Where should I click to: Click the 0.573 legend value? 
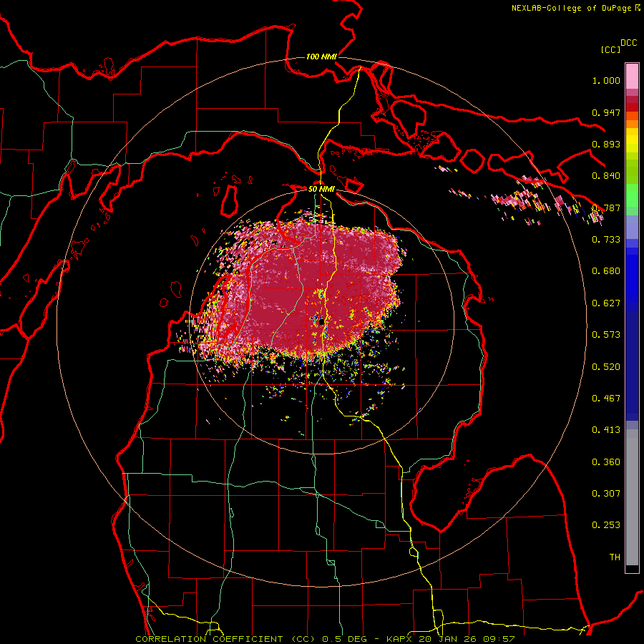(606, 335)
